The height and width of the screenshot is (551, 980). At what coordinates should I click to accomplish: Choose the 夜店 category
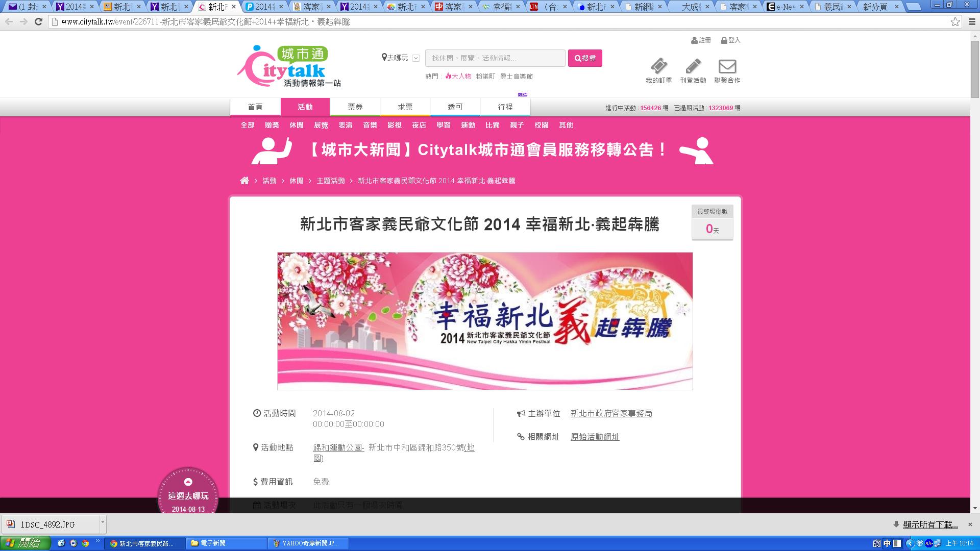pyautogui.click(x=419, y=125)
